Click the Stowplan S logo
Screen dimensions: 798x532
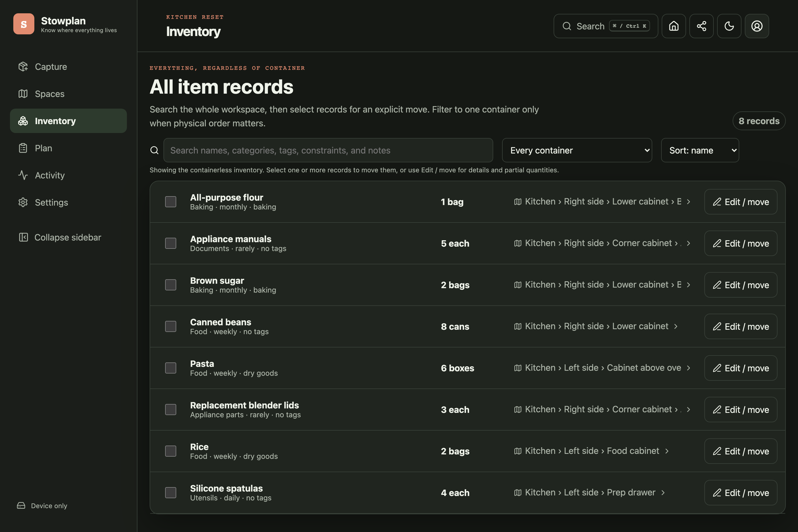(24, 24)
